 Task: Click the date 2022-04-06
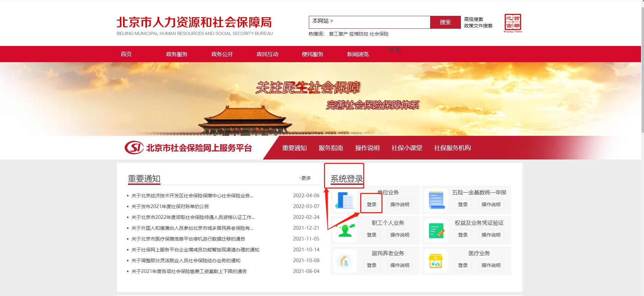[306, 196]
